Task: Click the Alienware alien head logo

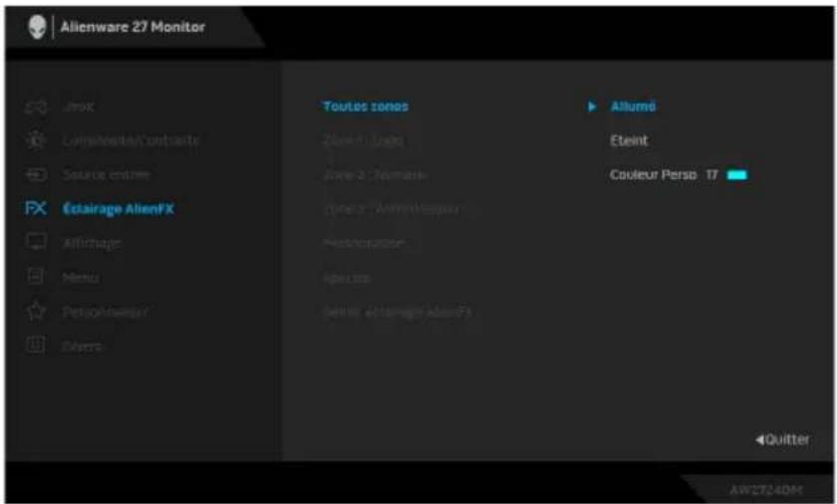Action: click(37, 27)
